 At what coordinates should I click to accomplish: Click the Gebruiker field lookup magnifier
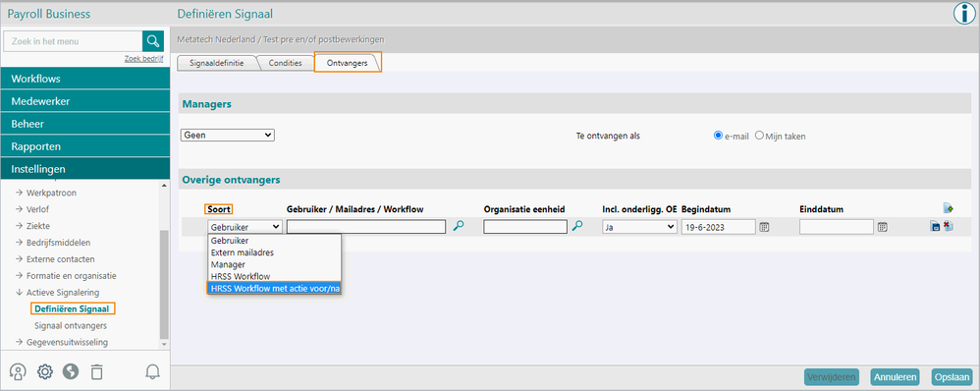459,227
